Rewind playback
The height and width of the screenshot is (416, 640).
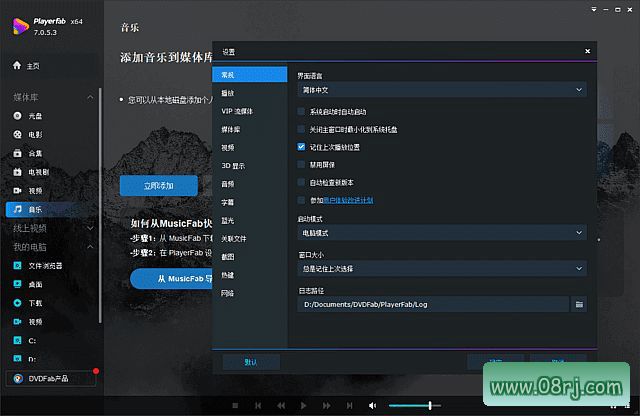[x=281, y=405]
